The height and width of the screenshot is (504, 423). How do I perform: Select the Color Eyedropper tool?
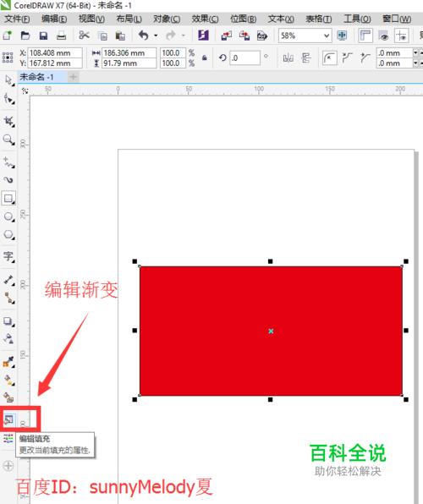click(8, 362)
